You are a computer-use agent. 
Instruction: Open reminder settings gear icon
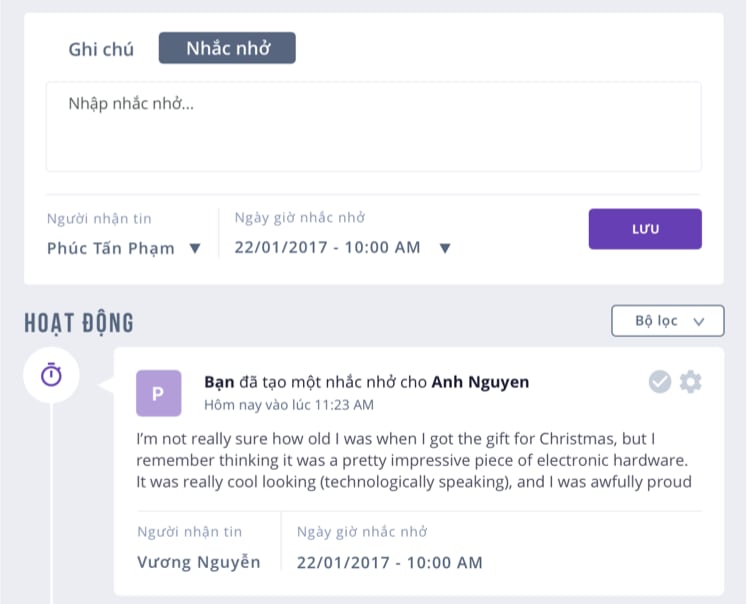pyautogui.click(x=690, y=381)
